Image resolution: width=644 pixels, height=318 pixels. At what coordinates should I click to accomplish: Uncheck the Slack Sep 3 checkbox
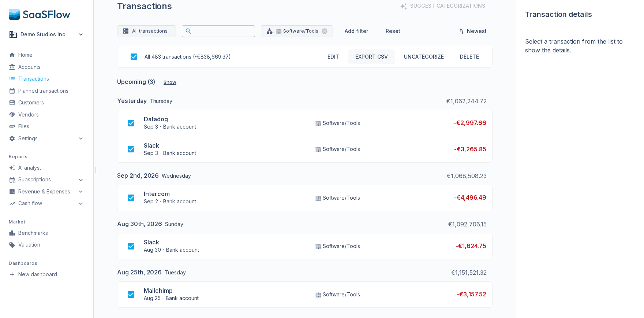[x=131, y=149]
